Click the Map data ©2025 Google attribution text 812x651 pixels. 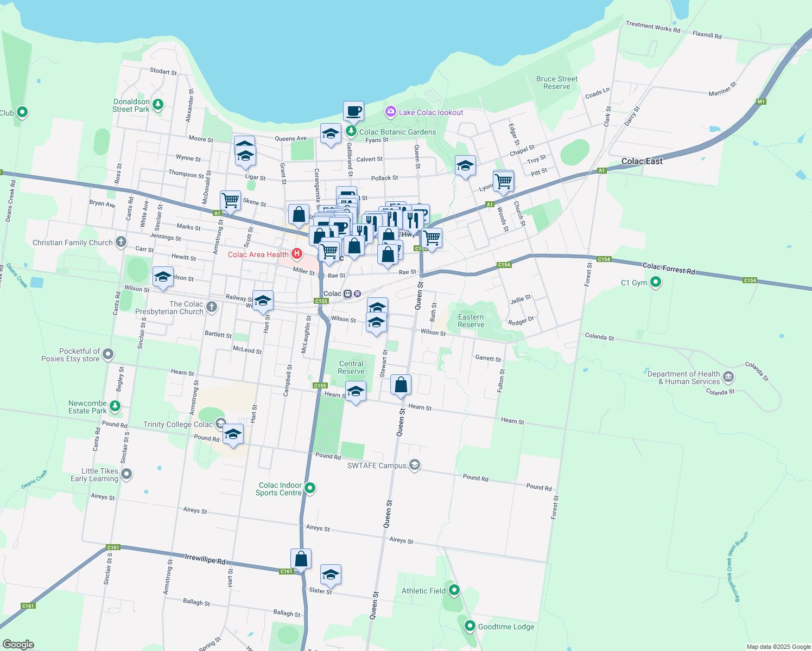[x=777, y=646]
